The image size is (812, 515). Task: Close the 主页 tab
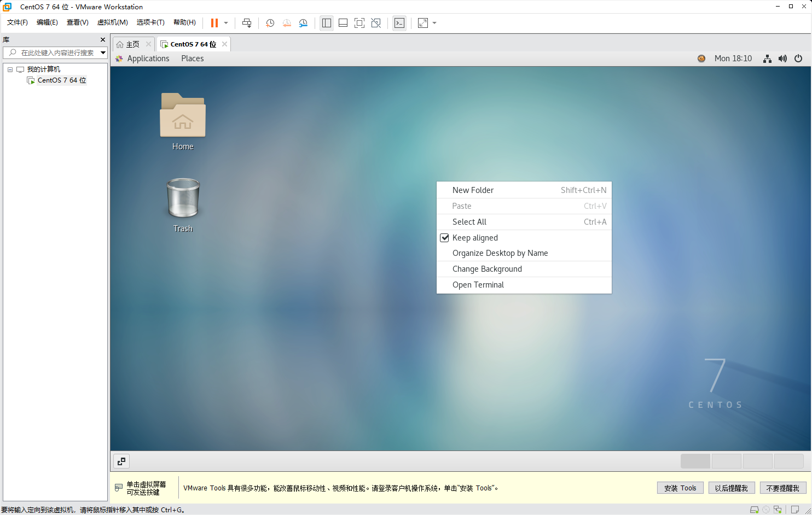tap(148, 44)
